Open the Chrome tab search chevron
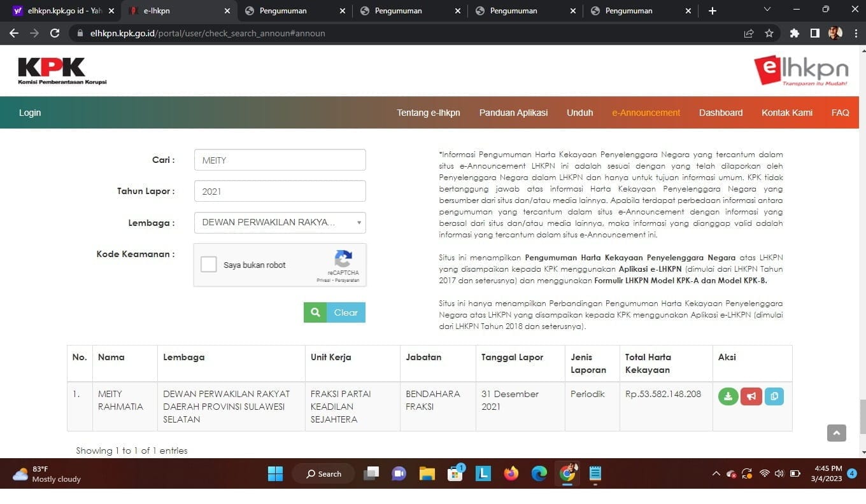The image size is (866, 504). click(767, 10)
